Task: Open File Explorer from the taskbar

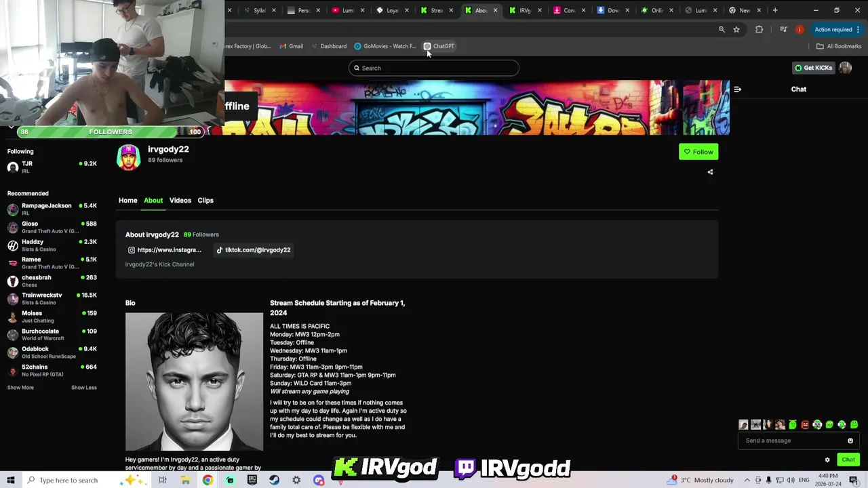Action: [185, 480]
